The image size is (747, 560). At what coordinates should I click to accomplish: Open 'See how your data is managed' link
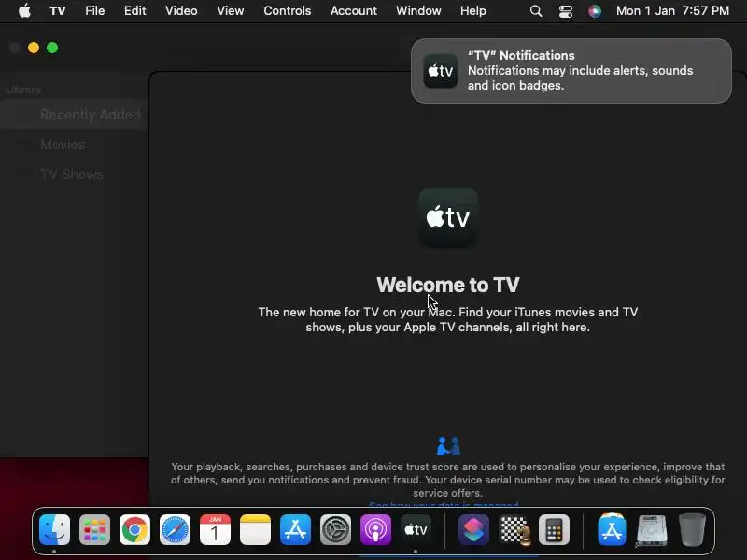click(444, 504)
